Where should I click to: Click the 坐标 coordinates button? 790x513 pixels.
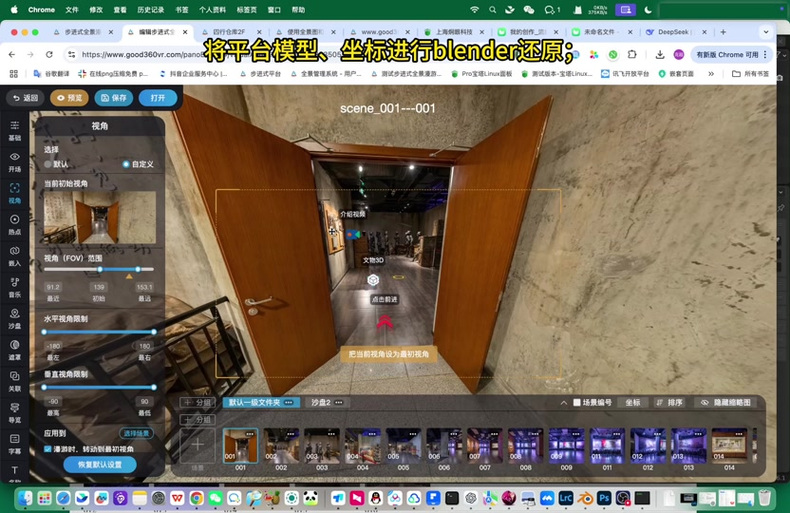633,402
